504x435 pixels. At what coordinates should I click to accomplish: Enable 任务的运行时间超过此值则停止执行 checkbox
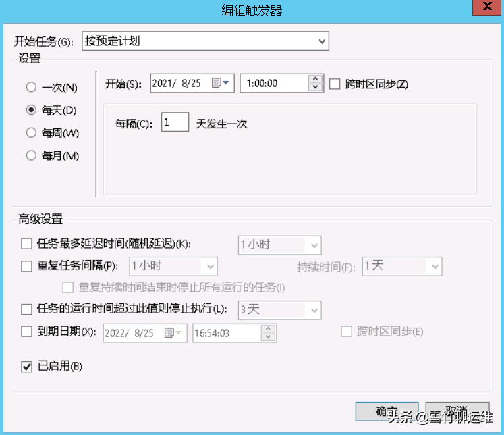click(x=26, y=309)
